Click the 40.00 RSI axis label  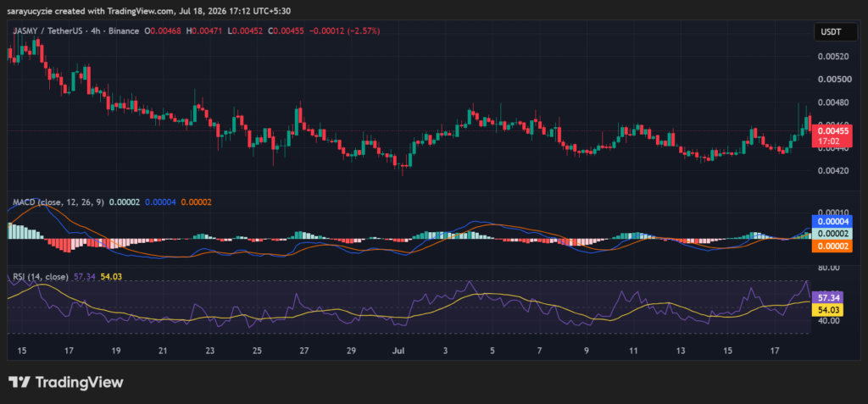click(x=828, y=320)
